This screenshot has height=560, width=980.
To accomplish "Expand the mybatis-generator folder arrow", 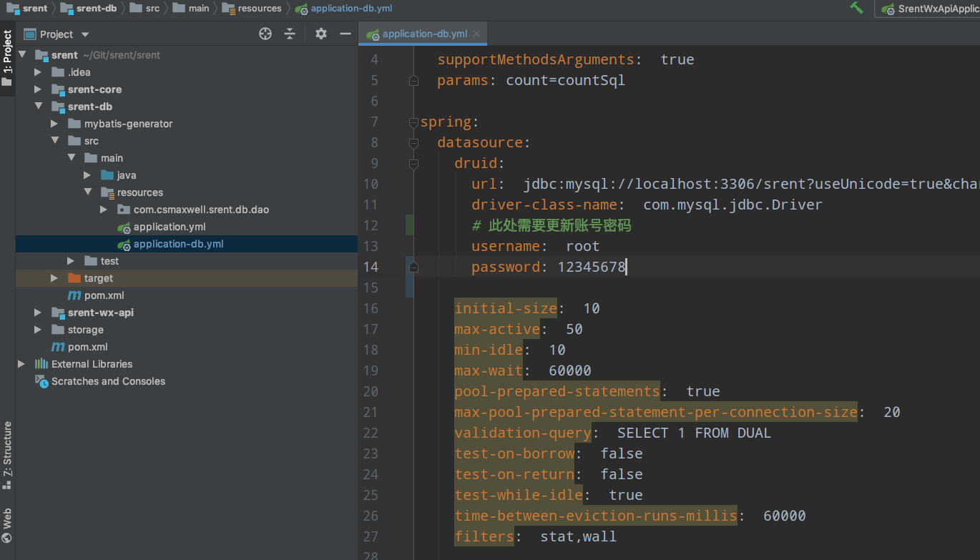I will point(54,124).
